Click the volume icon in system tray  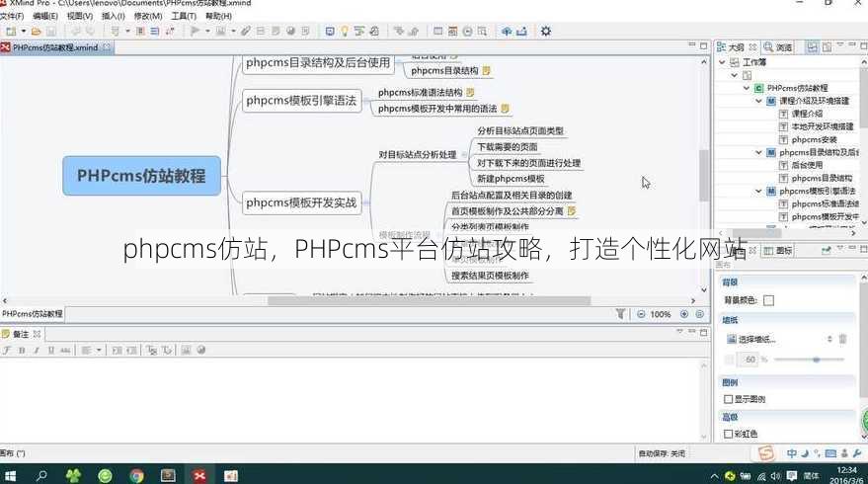(775, 476)
